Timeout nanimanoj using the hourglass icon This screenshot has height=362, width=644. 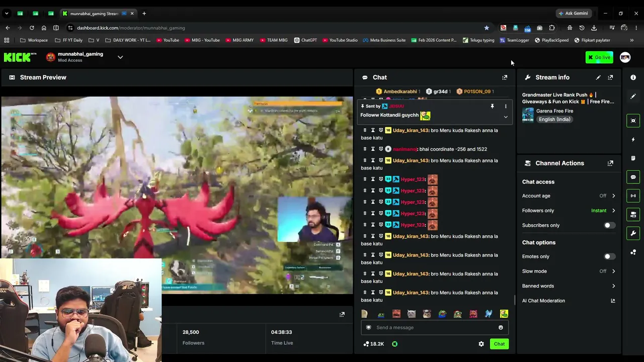click(x=373, y=149)
